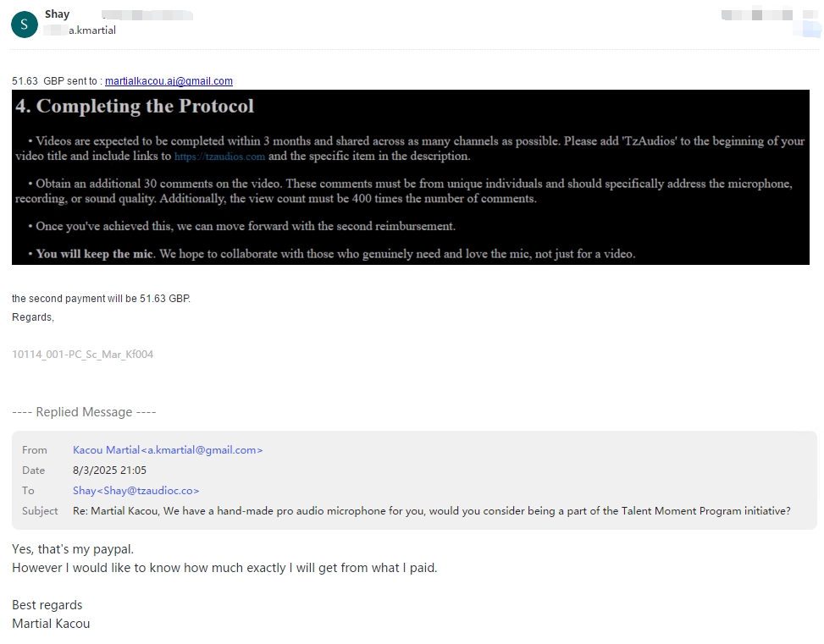The height and width of the screenshot is (644, 824).
Task: Click the Martial Kacou signature name
Action: pos(51,624)
